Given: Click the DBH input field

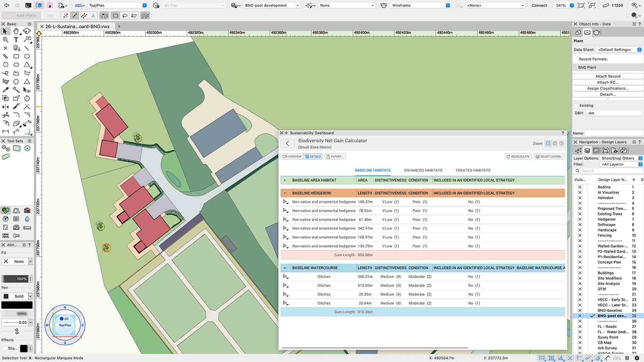Looking at the screenshot, I should pyautogui.click(x=613, y=113).
